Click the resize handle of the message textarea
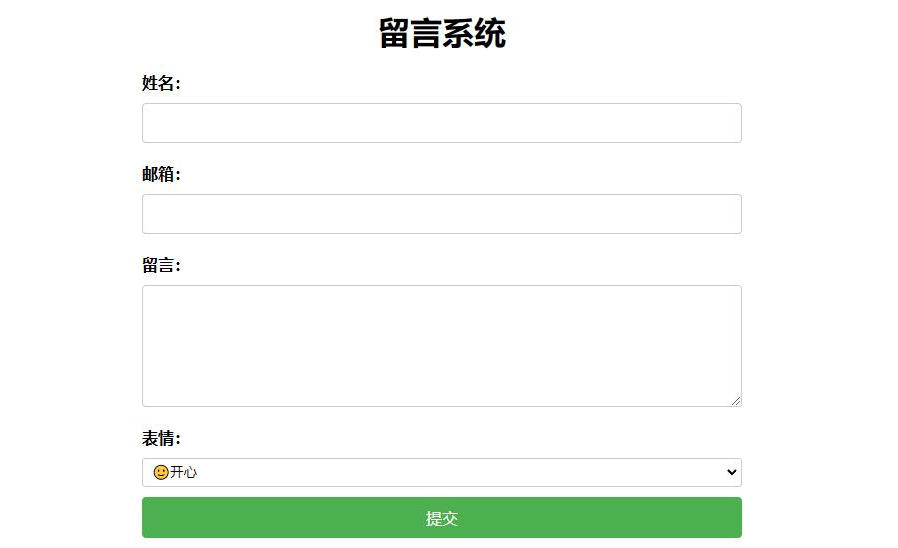 (736, 400)
